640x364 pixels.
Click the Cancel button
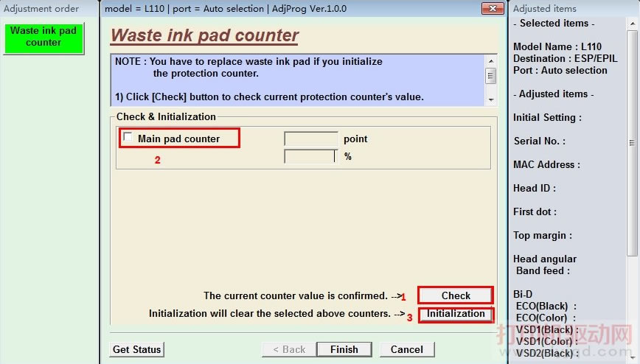[406, 349]
